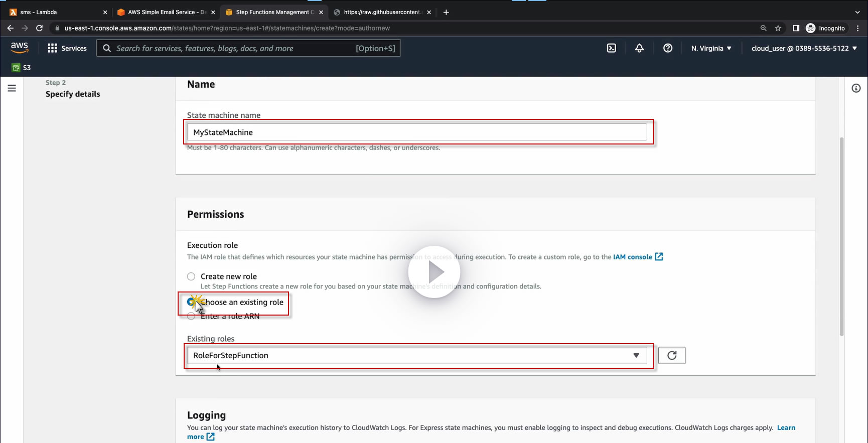Select the Create new role option

coord(191,276)
